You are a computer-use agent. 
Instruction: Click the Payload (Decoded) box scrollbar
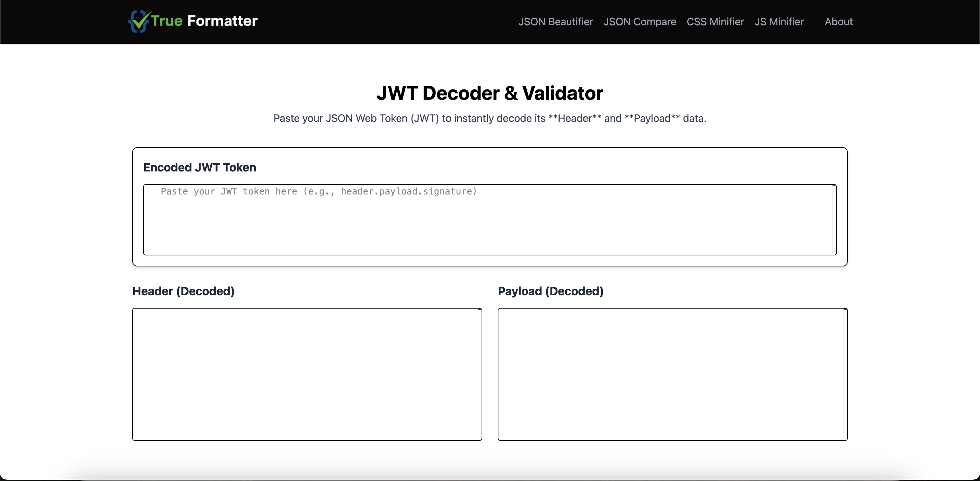(845, 374)
